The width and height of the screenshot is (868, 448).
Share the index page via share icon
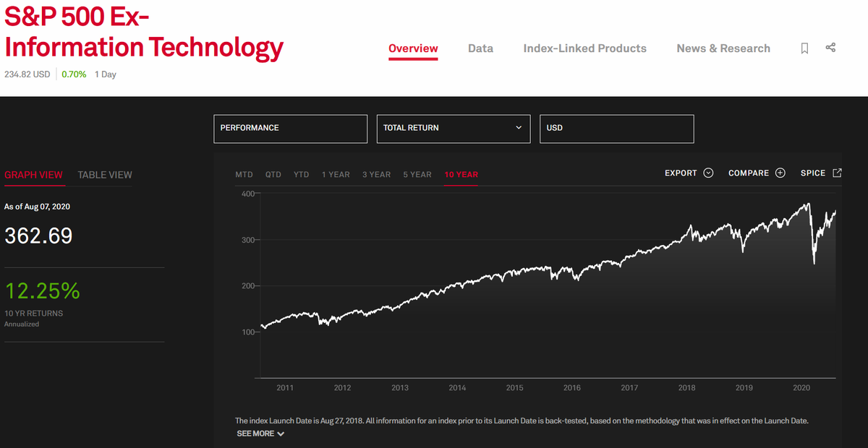830,48
